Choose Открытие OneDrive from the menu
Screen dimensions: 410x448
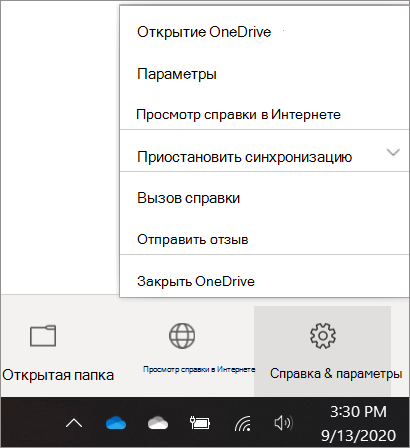click(264, 32)
